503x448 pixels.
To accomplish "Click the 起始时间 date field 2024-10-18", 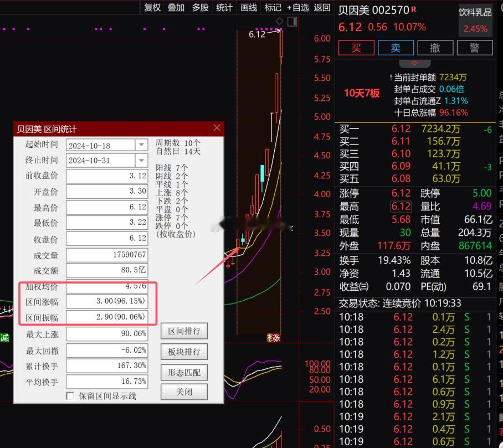I will tap(100, 145).
